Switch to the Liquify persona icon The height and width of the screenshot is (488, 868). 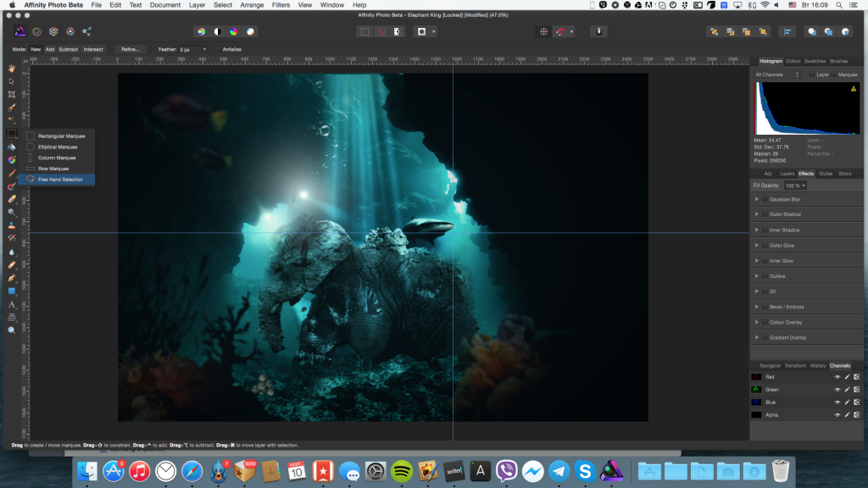coord(36,31)
